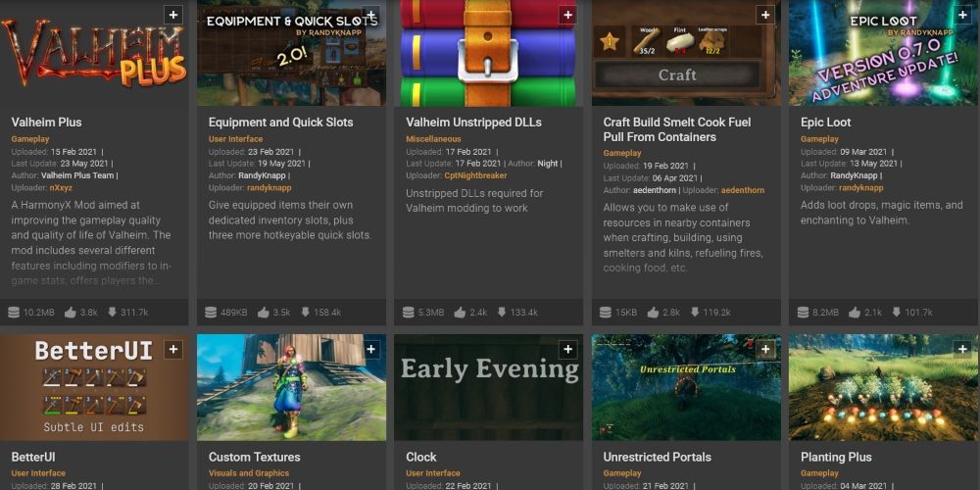Image resolution: width=980 pixels, height=490 pixels.
Task: Add Valheim Unstripped DLLs using plus icon
Action: 567,15
